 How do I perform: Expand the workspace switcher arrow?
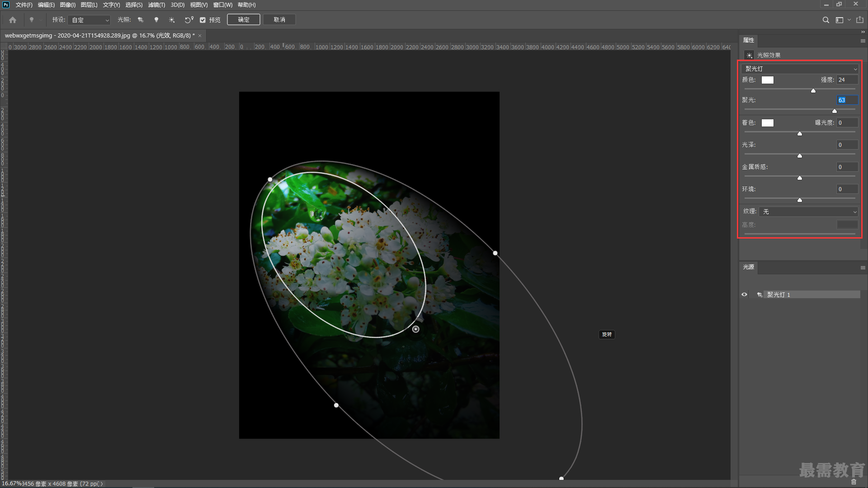[849, 20]
